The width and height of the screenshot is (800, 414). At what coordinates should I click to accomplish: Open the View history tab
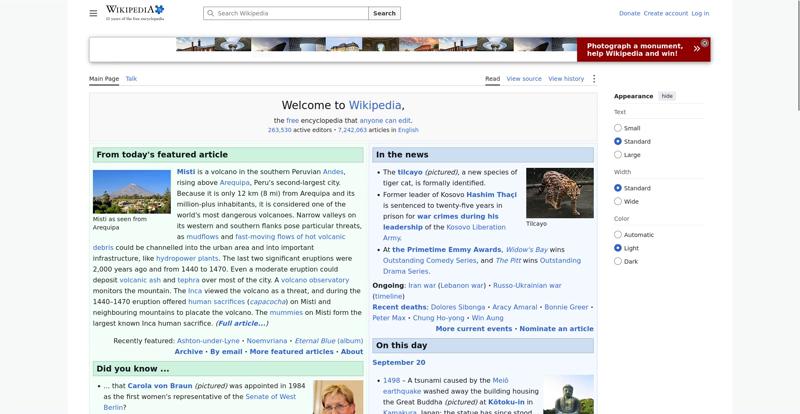coord(566,79)
